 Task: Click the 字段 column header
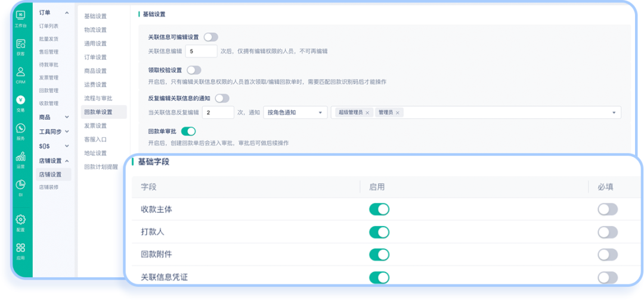tap(148, 187)
